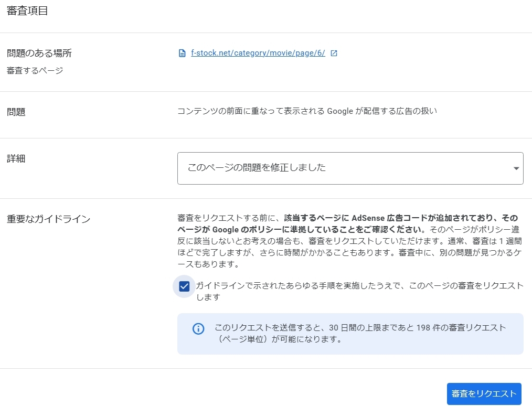Click the '問題のある場所' label
This screenshot has width=532, height=406.
pos(39,53)
